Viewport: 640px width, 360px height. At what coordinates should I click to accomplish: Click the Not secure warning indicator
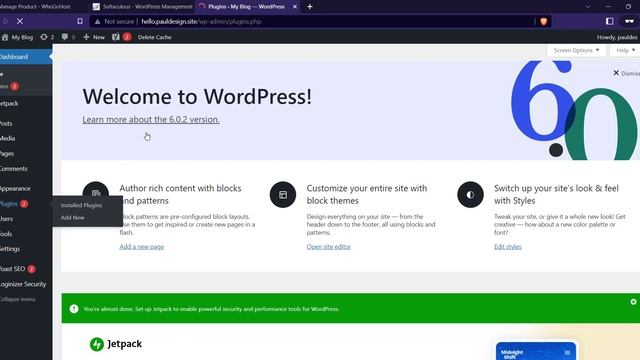pos(115,22)
